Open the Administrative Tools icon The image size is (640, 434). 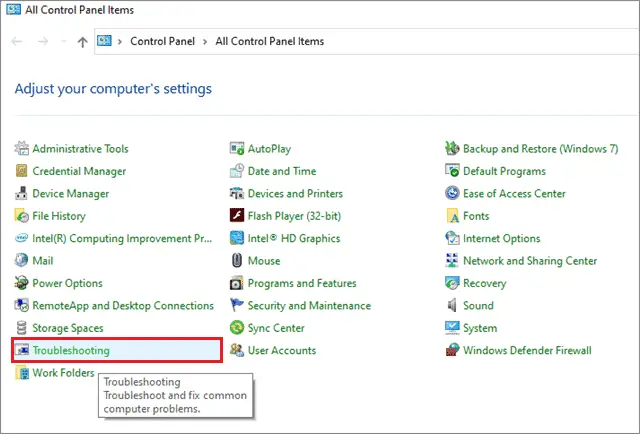click(x=22, y=148)
